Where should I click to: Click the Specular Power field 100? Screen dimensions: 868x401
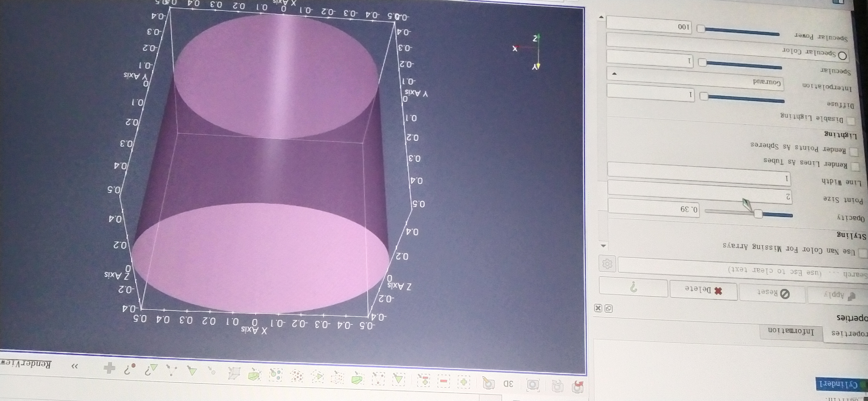point(649,25)
